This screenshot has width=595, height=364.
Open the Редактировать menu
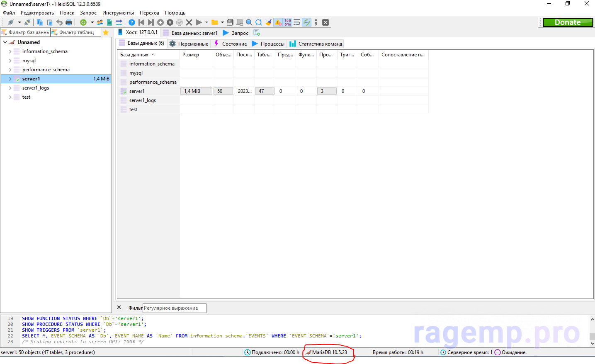[x=37, y=13]
